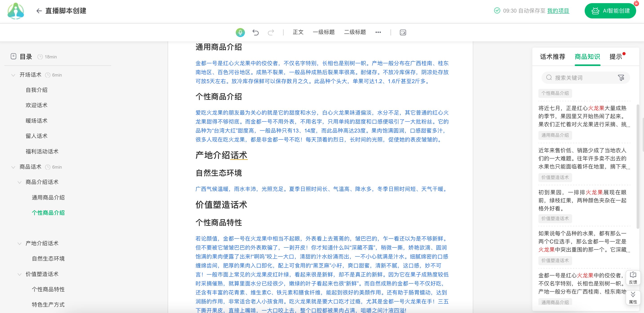The height and width of the screenshot is (313, 644).
Task: Apply 二级标题 heading style
Action: click(355, 32)
